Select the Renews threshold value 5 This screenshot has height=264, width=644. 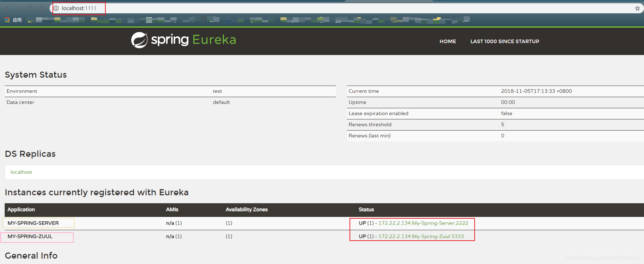click(x=502, y=124)
